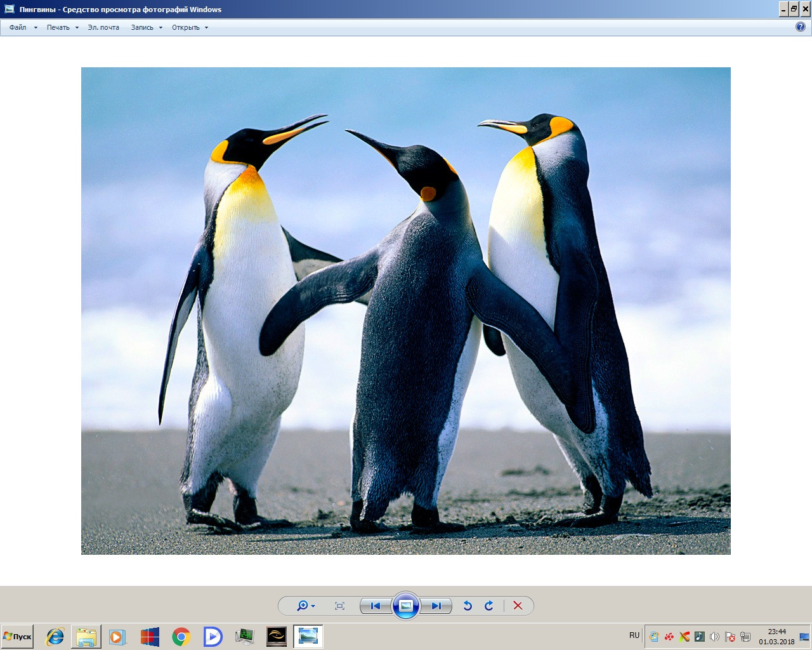Image resolution: width=812 pixels, height=650 pixels.
Task: Open the help question mark icon
Action: (801, 27)
